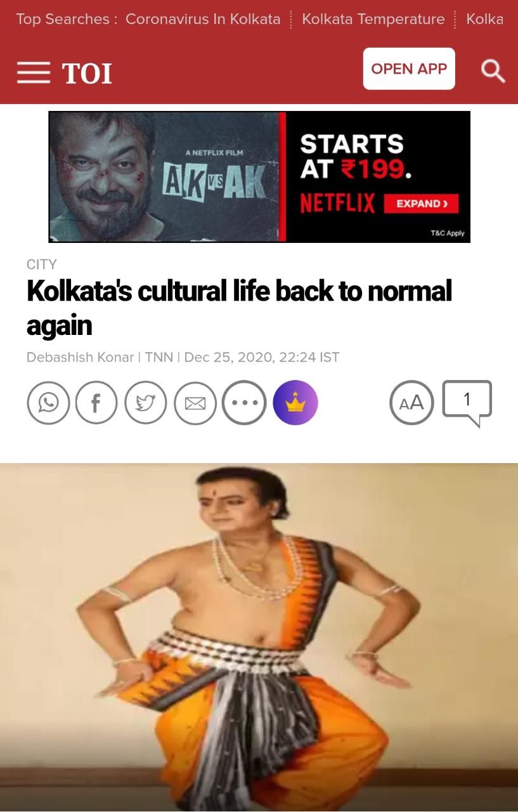Click the OPEN APP button

(409, 69)
